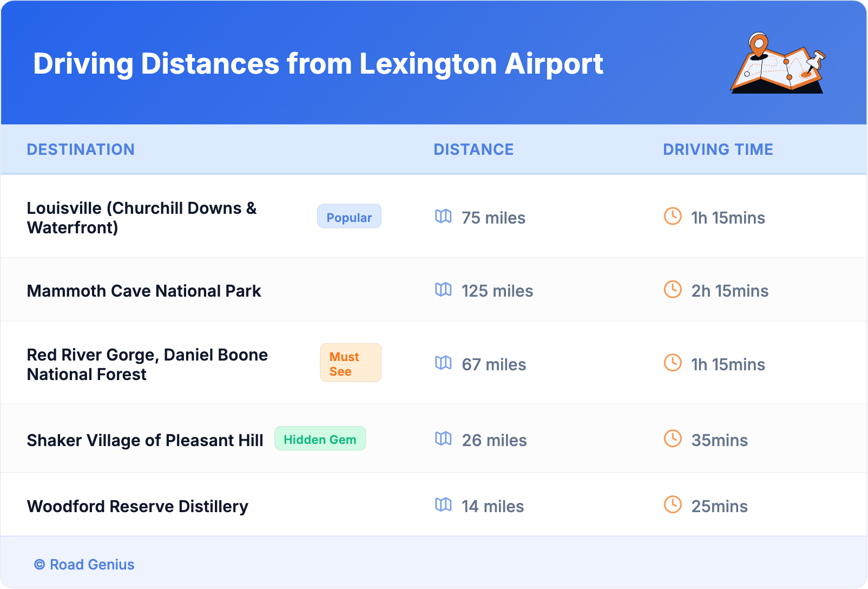The height and width of the screenshot is (589, 868).
Task: Click the map icon beside 75 miles
Action: click(443, 217)
